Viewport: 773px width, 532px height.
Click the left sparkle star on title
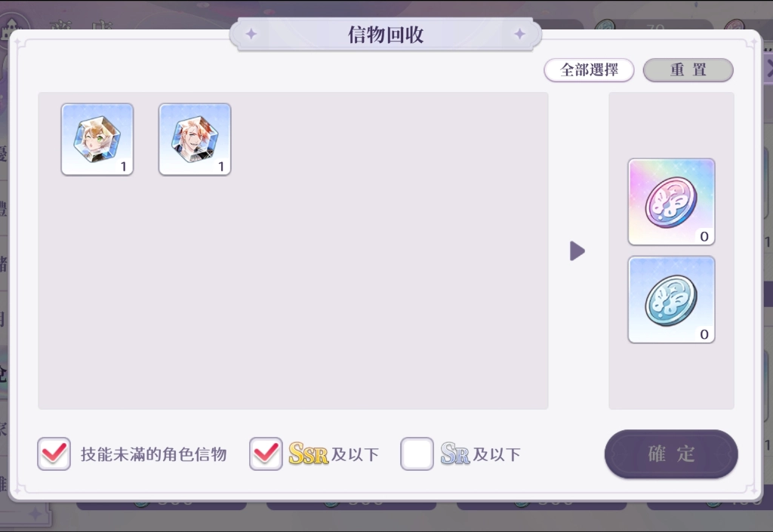(x=251, y=34)
